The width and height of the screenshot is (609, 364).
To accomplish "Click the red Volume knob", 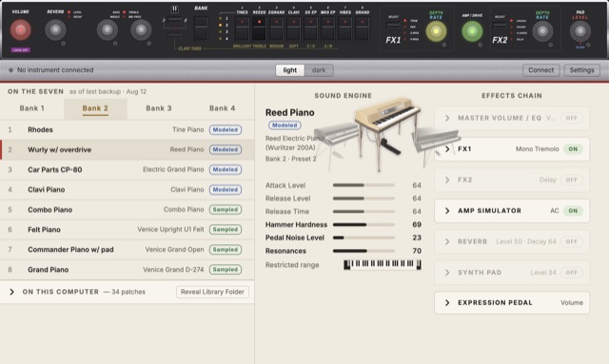I will tap(21, 29).
